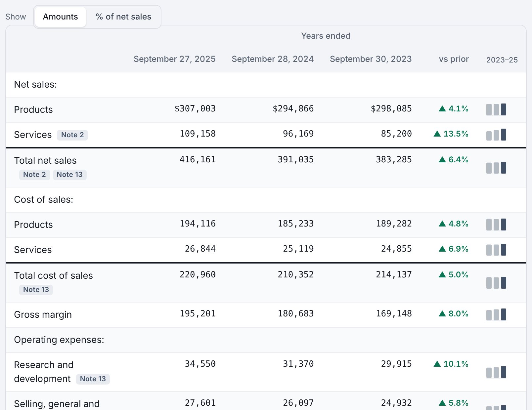Click the 169,148 gross margin value

tap(394, 314)
